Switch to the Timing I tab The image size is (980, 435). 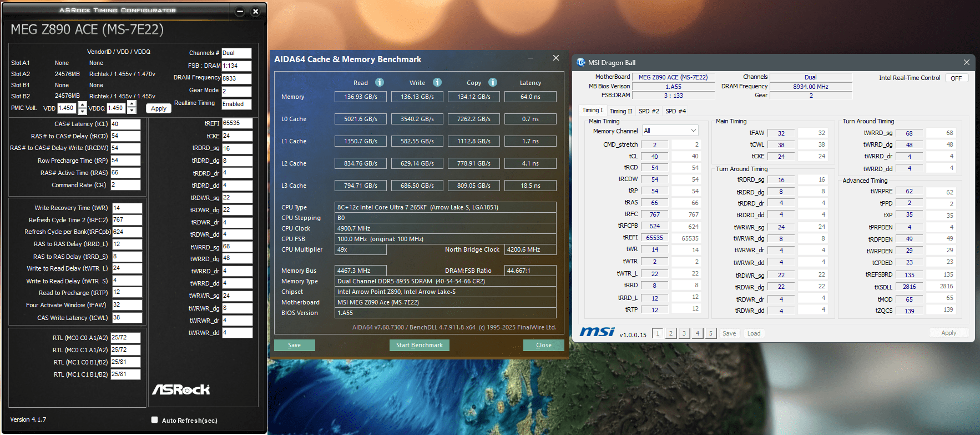(593, 110)
